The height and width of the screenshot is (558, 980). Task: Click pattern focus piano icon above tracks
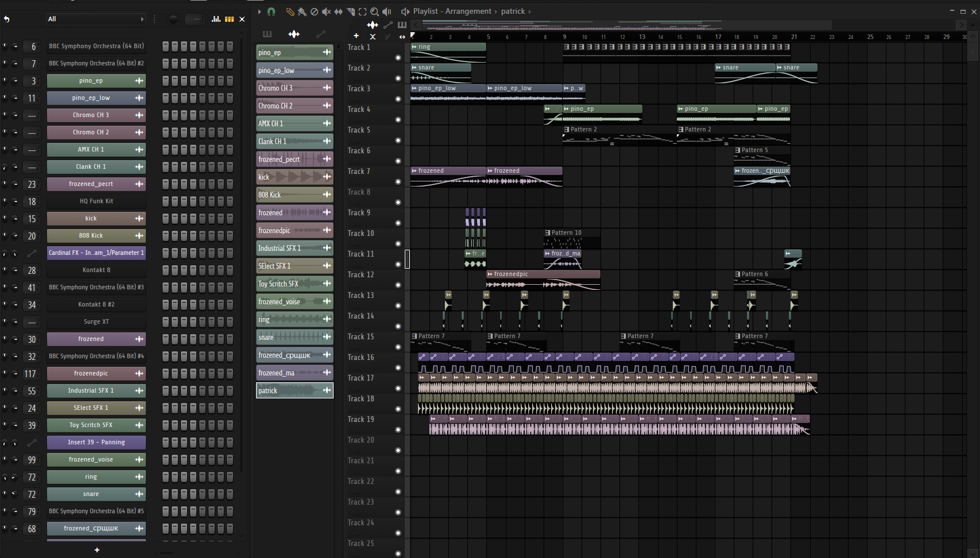click(402, 25)
